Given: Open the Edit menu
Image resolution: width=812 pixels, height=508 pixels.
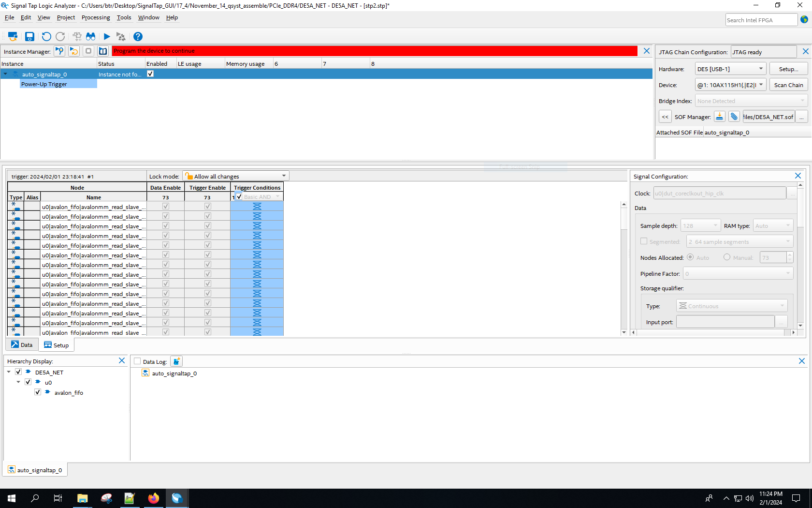Looking at the screenshot, I should (x=26, y=17).
